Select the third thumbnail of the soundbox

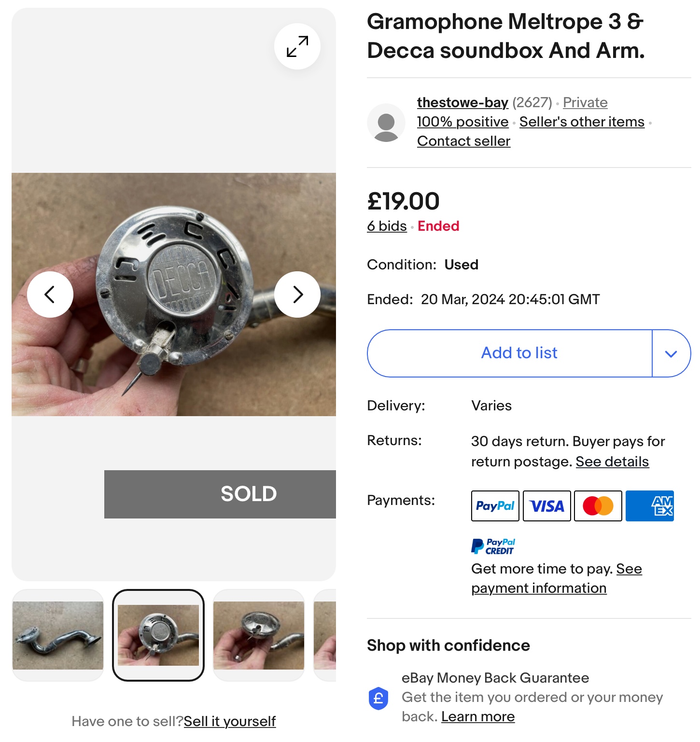click(x=259, y=635)
